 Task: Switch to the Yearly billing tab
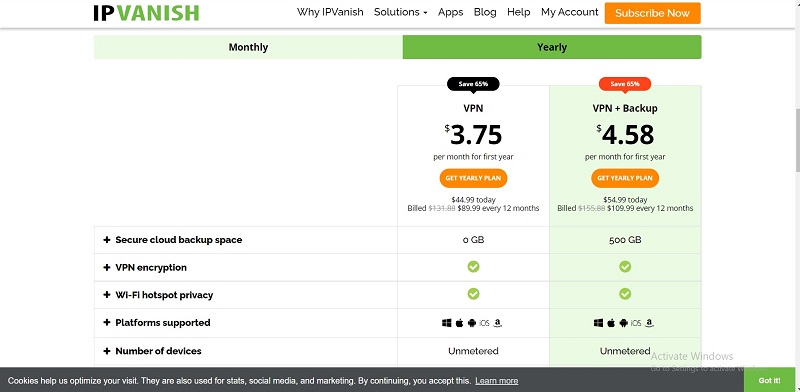coord(552,47)
